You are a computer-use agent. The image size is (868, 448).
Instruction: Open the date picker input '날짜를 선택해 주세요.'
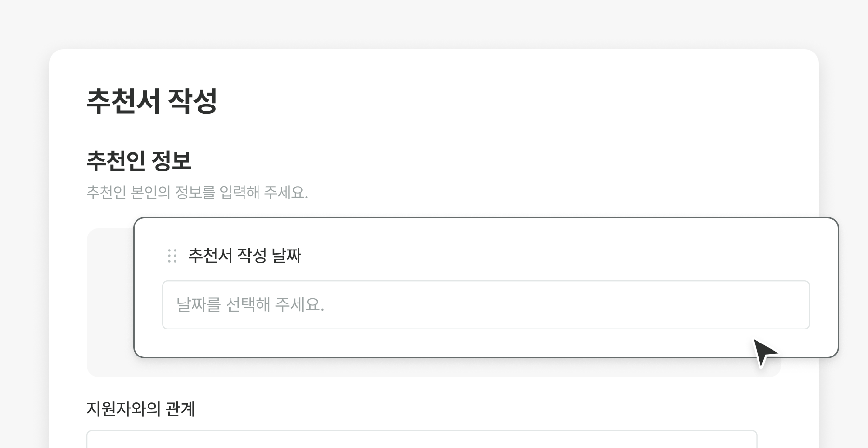(485, 305)
